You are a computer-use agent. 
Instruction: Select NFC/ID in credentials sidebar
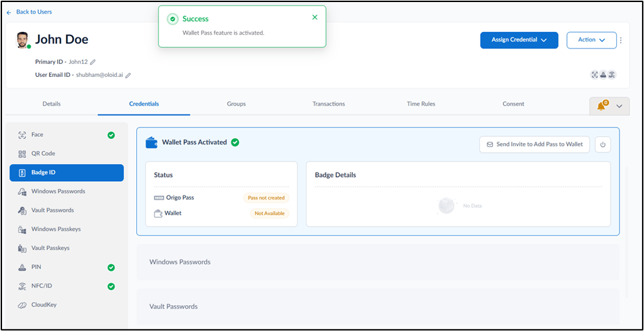click(67, 286)
